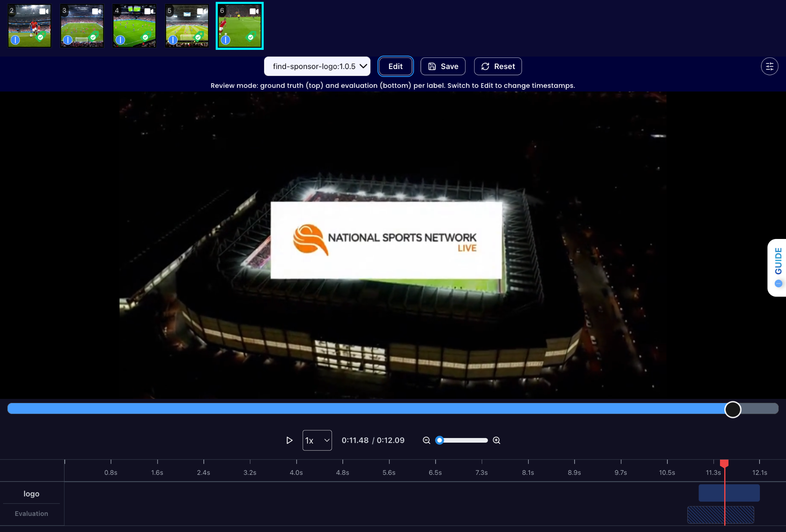Screen dimensions: 786x532
Task: Switch to Edit mode
Action: pos(395,66)
